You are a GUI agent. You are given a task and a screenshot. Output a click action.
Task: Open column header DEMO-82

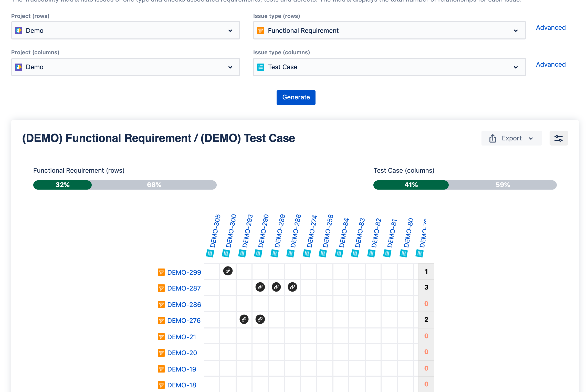[x=376, y=233]
